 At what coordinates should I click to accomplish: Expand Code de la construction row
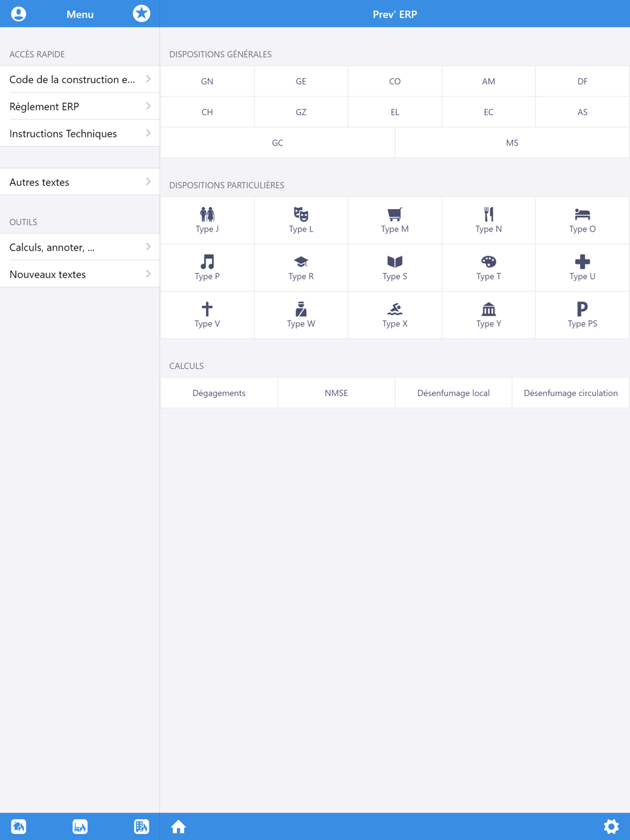(80, 79)
